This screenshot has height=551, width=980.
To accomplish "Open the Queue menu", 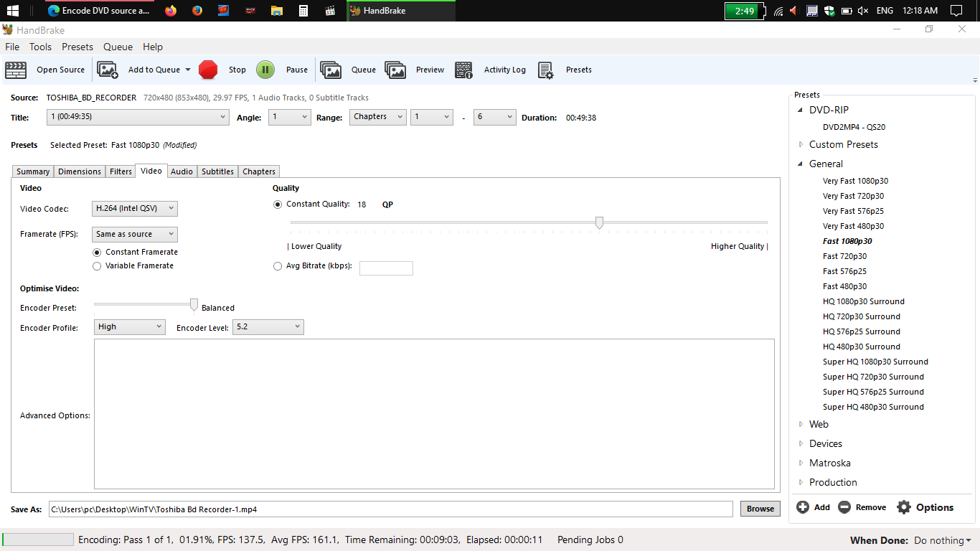I will [118, 47].
